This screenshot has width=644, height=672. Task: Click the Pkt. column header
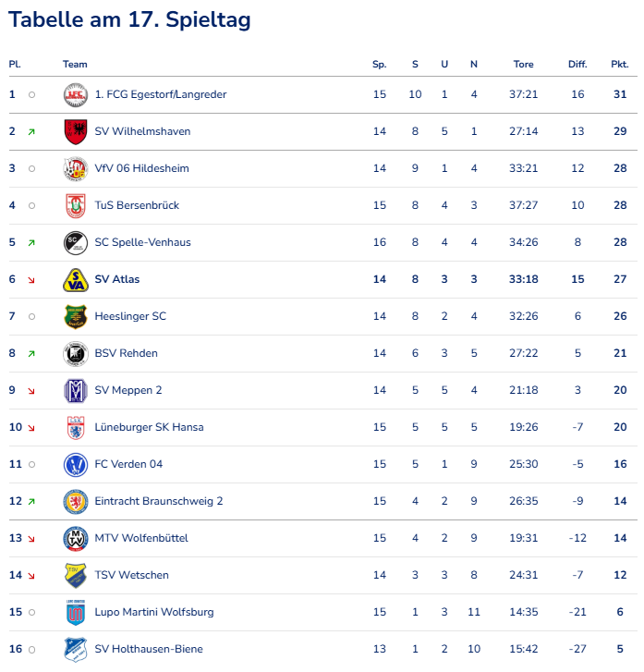click(x=619, y=65)
